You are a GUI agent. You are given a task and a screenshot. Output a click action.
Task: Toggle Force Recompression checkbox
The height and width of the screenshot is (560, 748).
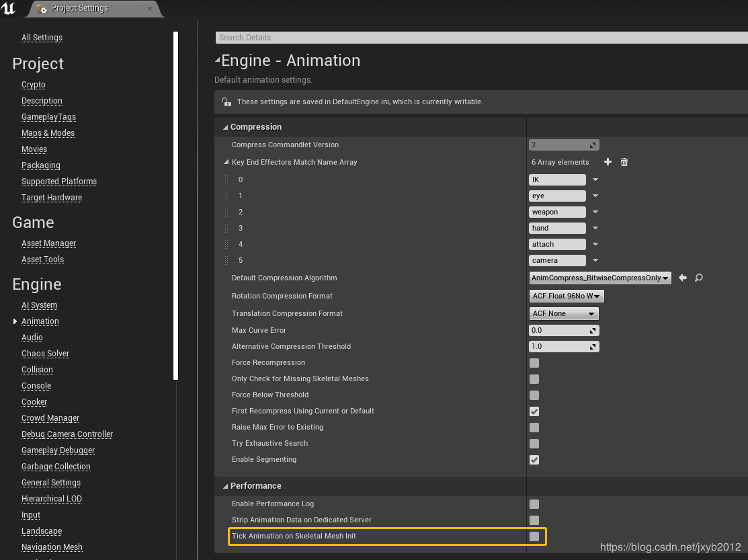[x=534, y=363]
